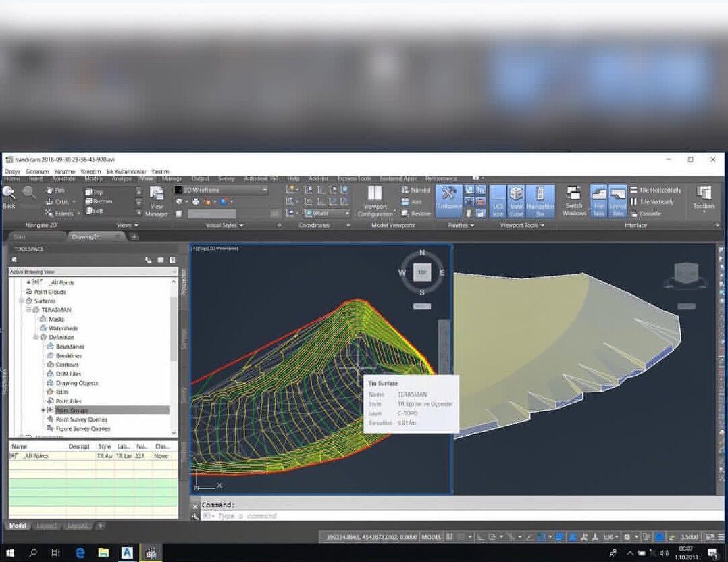This screenshot has height=562, width=728.
Task: Select Contours in the Definition tree
Action: pos(67,365)
